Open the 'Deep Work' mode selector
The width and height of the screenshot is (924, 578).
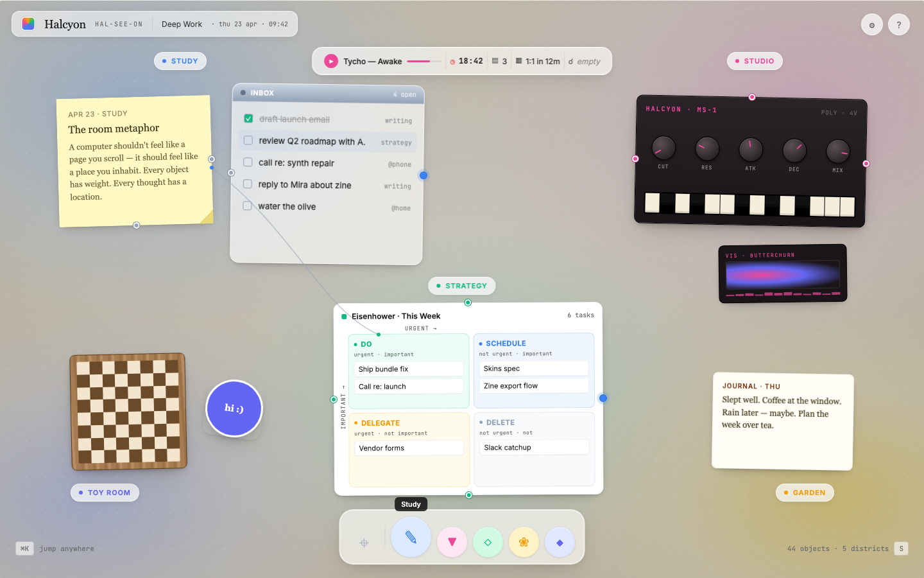(182, 24)
